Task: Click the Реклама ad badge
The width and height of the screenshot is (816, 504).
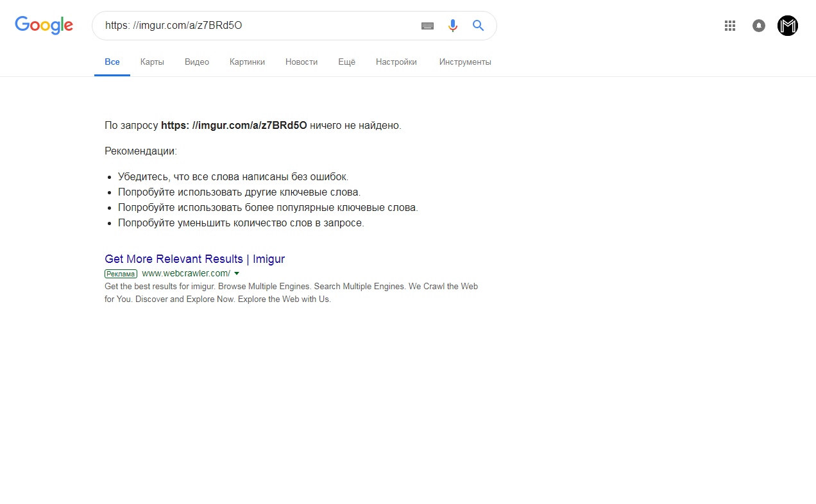Action: [x=121, y=274]
